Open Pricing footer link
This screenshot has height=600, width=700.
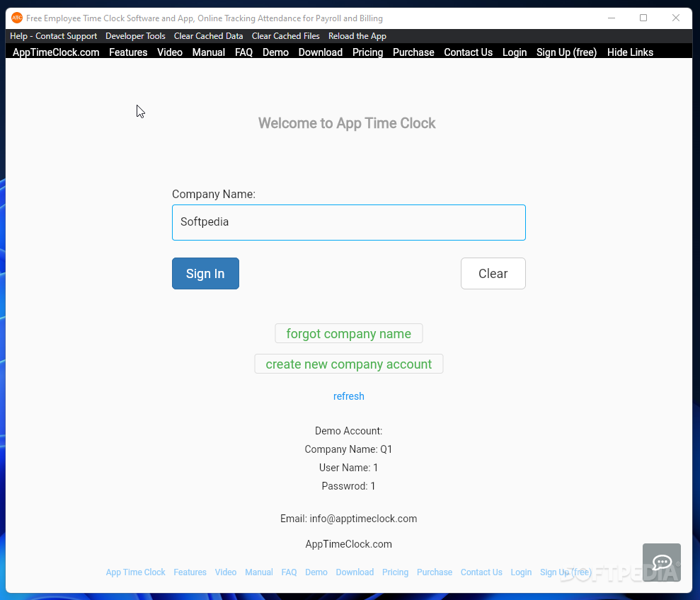(395, 572)
